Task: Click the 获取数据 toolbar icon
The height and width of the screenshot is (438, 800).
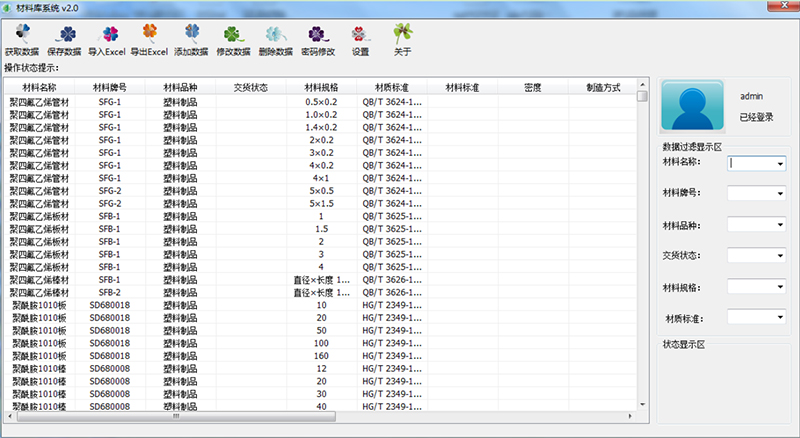Action: (22, 38)
